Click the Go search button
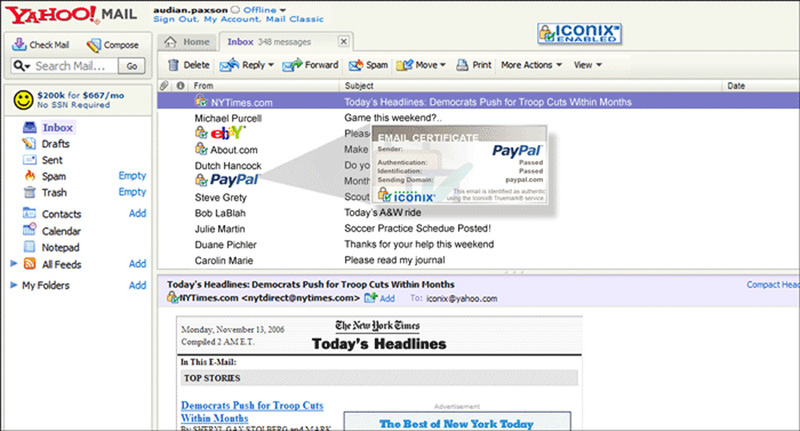800x431 pixels. click(132, 66)
